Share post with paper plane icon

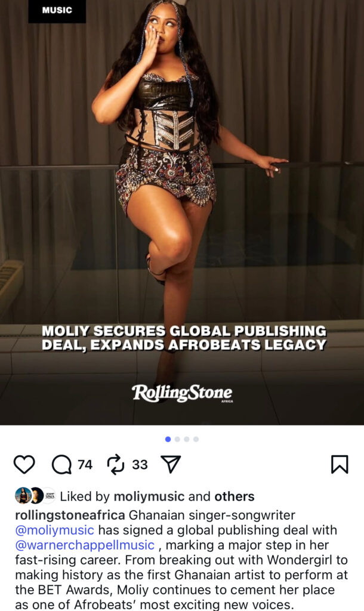(171, 464)
